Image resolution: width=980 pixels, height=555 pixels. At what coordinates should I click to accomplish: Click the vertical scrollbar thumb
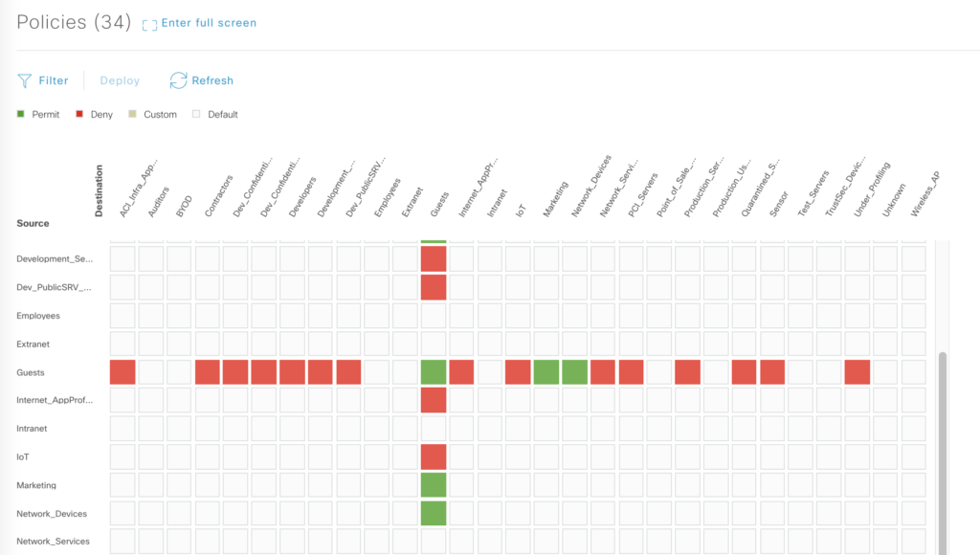click(943, 450)
